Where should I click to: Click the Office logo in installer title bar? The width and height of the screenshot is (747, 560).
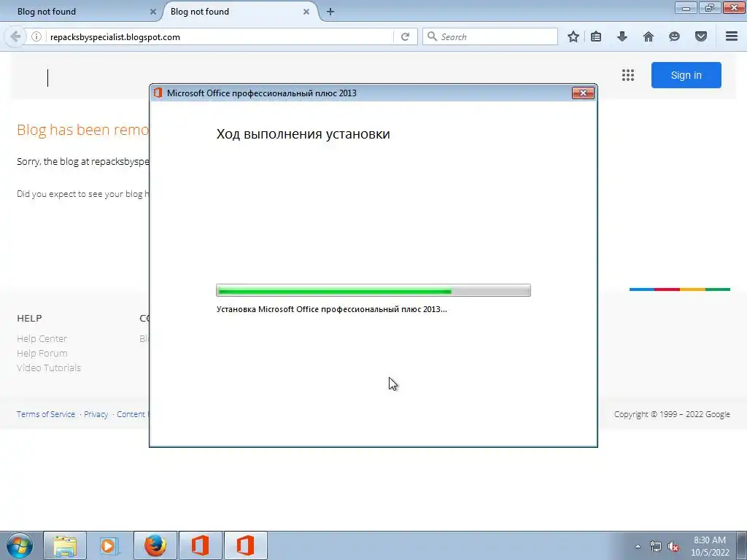tap(158, 93)
